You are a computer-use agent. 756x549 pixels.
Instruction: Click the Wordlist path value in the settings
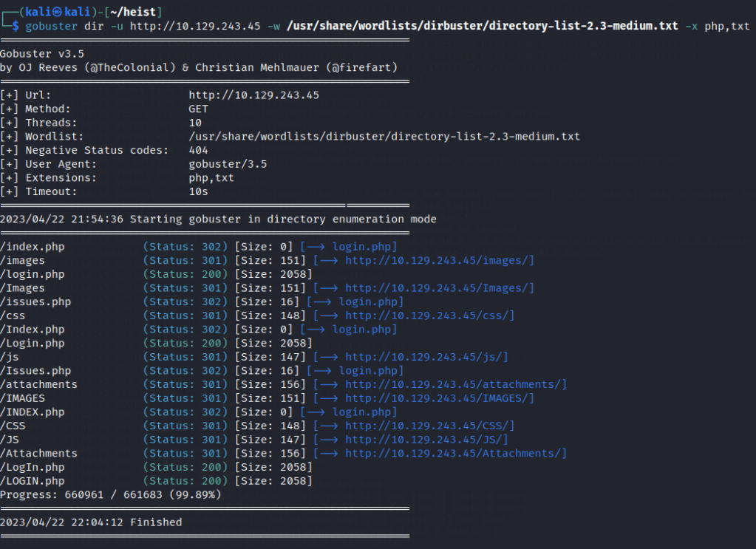coord(384,137)
